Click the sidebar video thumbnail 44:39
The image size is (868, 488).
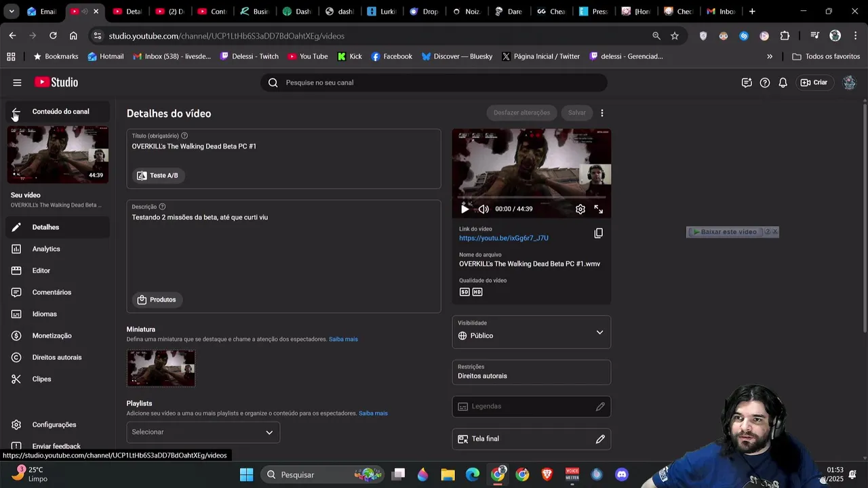point(58,155)
